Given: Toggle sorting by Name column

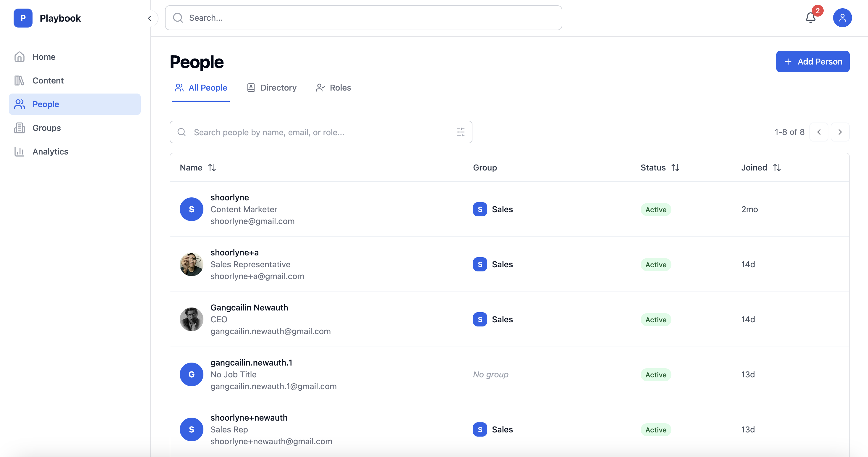Looking at the screenshot, I should click(x=212, y=167).
